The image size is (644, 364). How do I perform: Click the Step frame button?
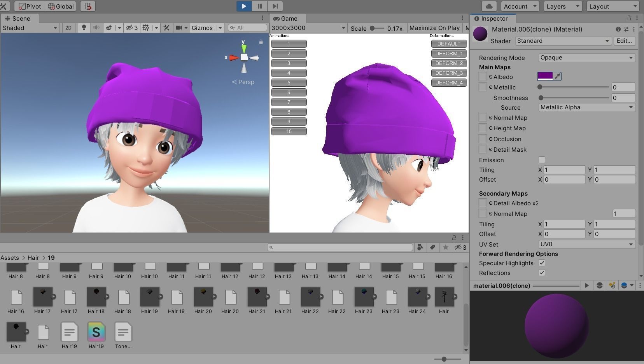pos(275,6)
